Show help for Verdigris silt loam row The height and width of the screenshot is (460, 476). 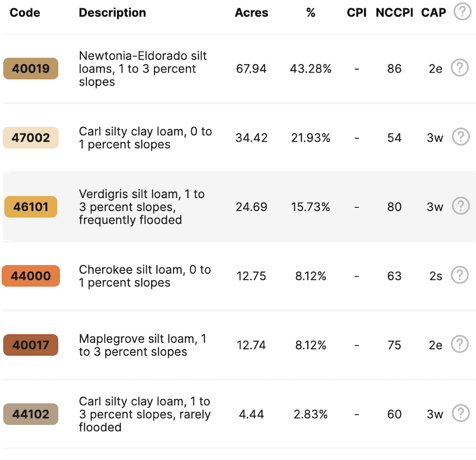coord(460,206)
